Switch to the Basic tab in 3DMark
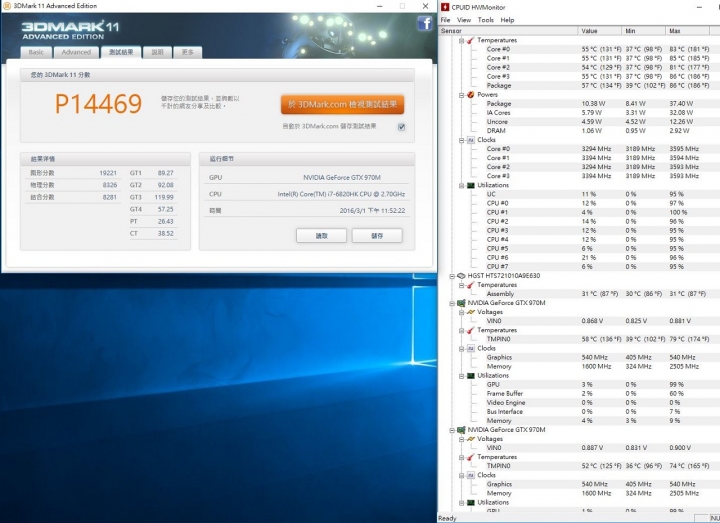 pyautogui.click(x=36, y=52)
